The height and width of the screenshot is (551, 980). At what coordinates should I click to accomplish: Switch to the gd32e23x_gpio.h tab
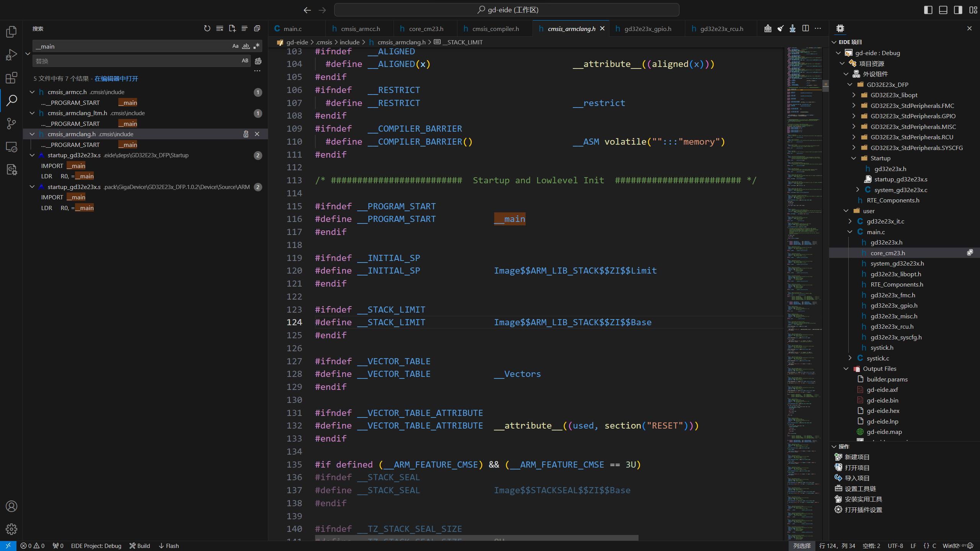(x=647, y=29)
